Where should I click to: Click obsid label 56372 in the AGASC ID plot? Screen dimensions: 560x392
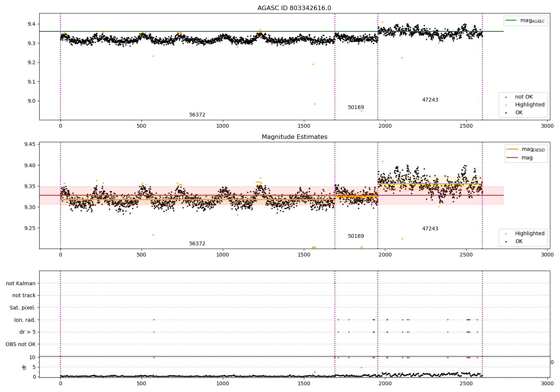197,115
